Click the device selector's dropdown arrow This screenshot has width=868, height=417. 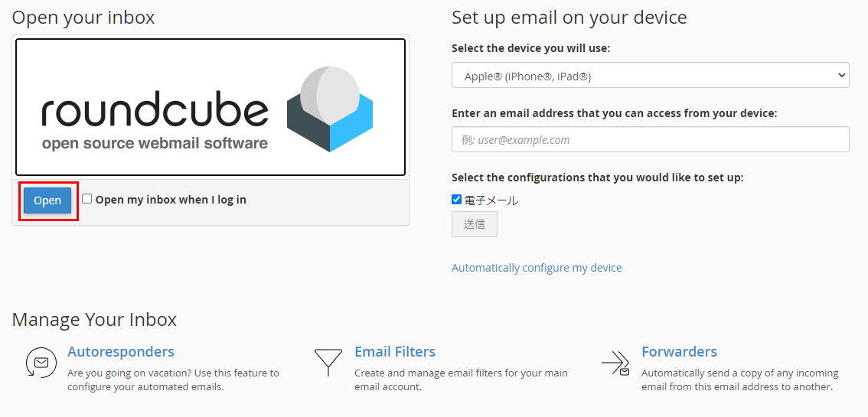click(841, 76)
